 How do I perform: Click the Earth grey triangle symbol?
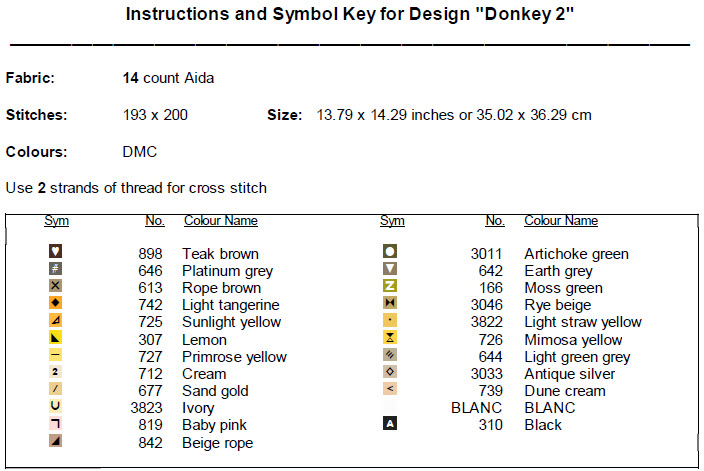391,269
